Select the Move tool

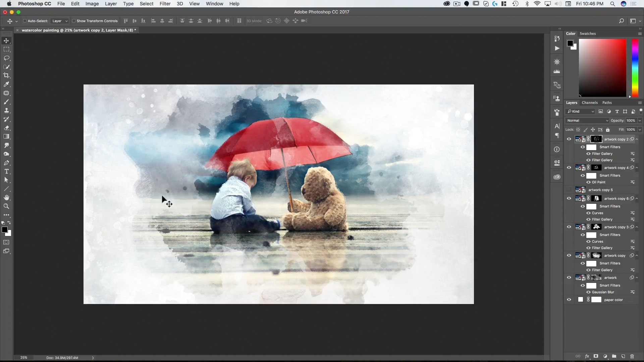click(x=6, y=41)
